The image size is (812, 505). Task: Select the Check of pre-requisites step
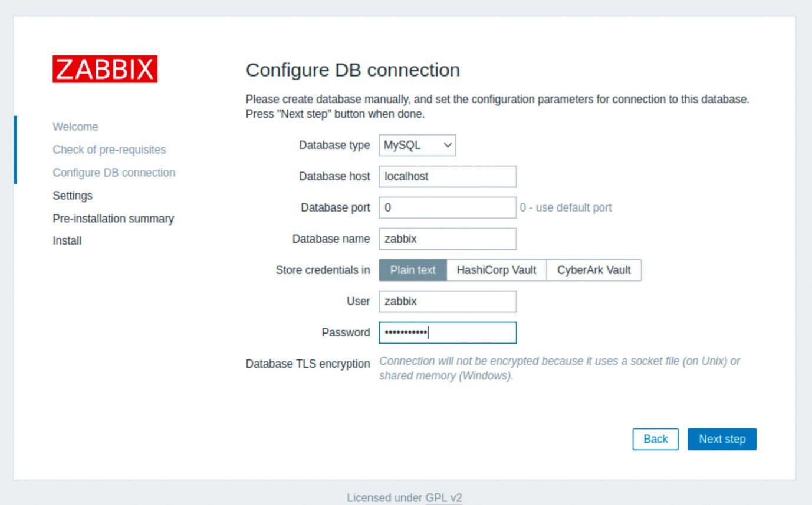(x=109, y=150)
